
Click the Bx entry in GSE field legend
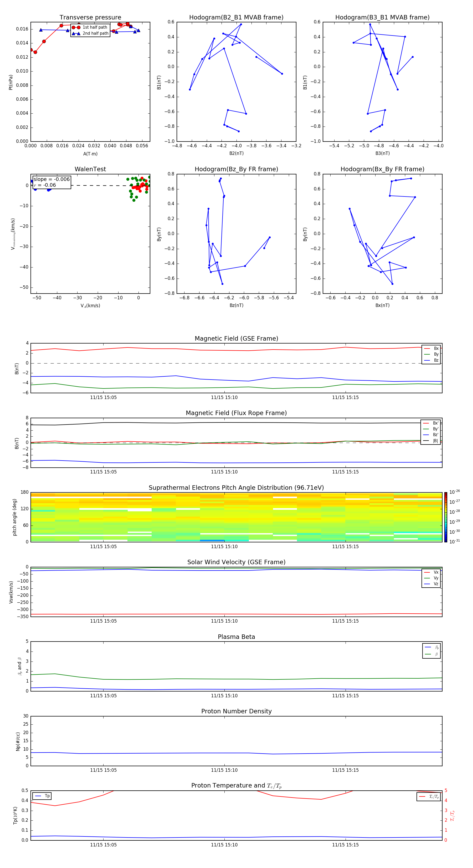[x=431, y=349]
